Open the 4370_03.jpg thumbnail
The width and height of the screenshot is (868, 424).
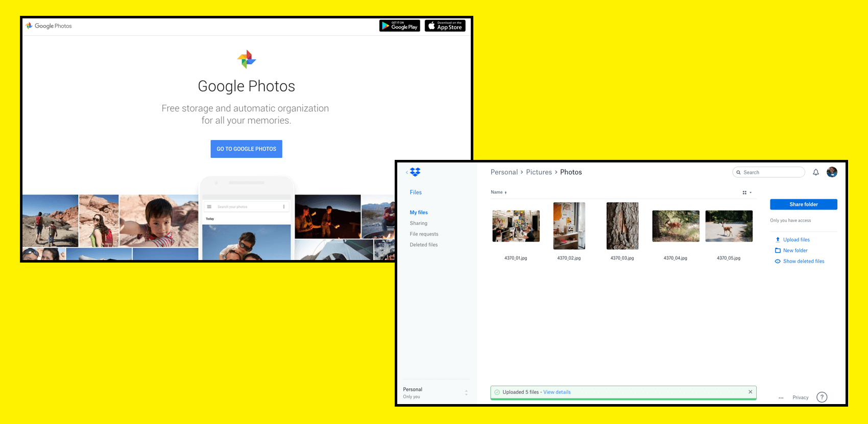[622, 226]
